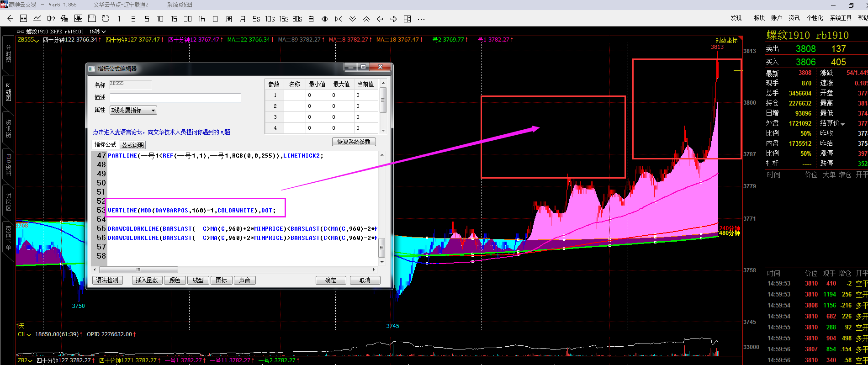Viewport: 868px width, 365px height.
Task: Switch to the 公式说明 tab
Action: 133,145
